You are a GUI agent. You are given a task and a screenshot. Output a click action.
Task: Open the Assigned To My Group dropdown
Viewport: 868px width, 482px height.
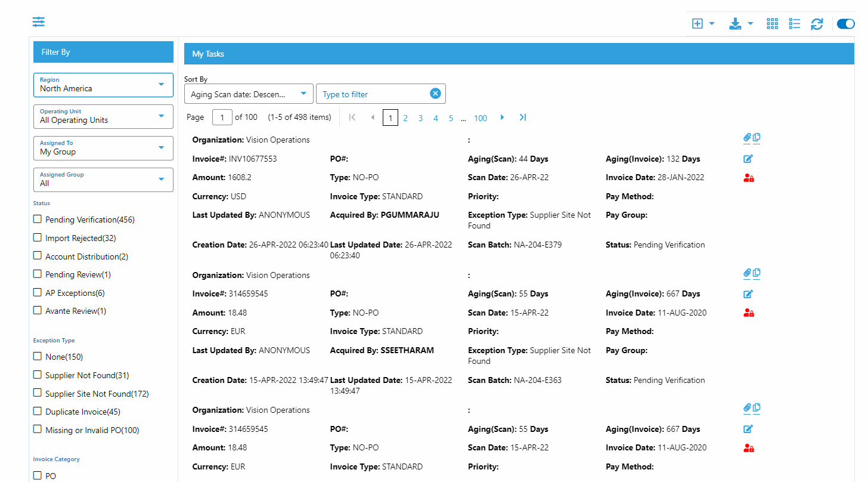pos(103,148)
